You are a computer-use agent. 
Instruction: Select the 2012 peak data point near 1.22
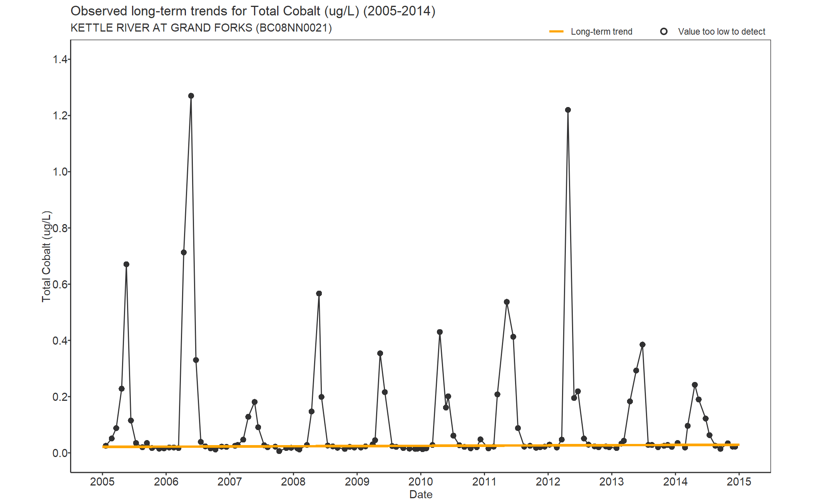[568, 110]
